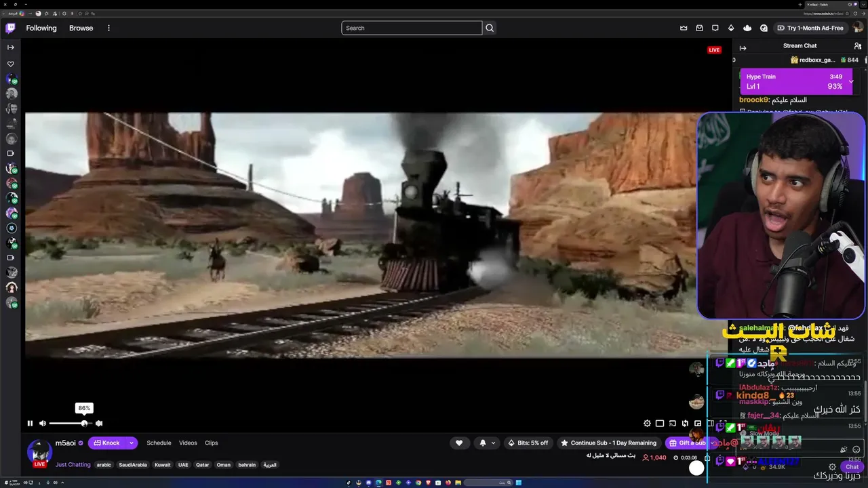Image resolution: width=868 pixels, height=488 pixels.
Task: Open the Videos tab
Action: pyautogui.click(x=188, y=443)
